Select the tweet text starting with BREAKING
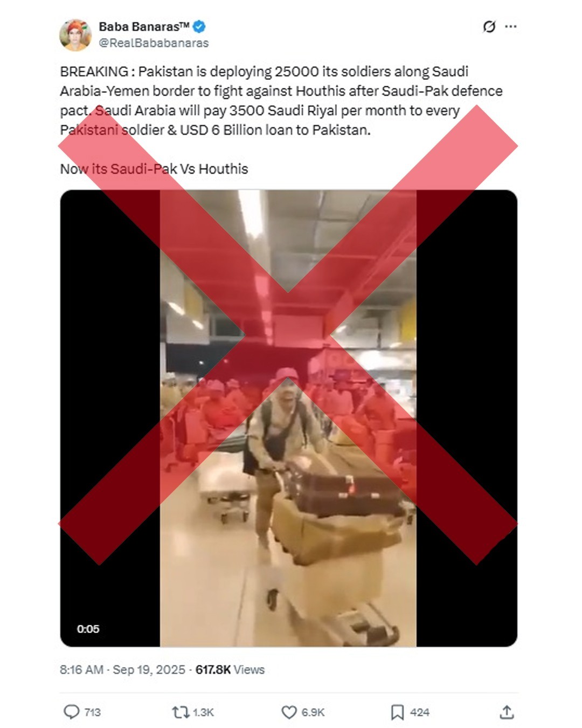 coord(281,101)
